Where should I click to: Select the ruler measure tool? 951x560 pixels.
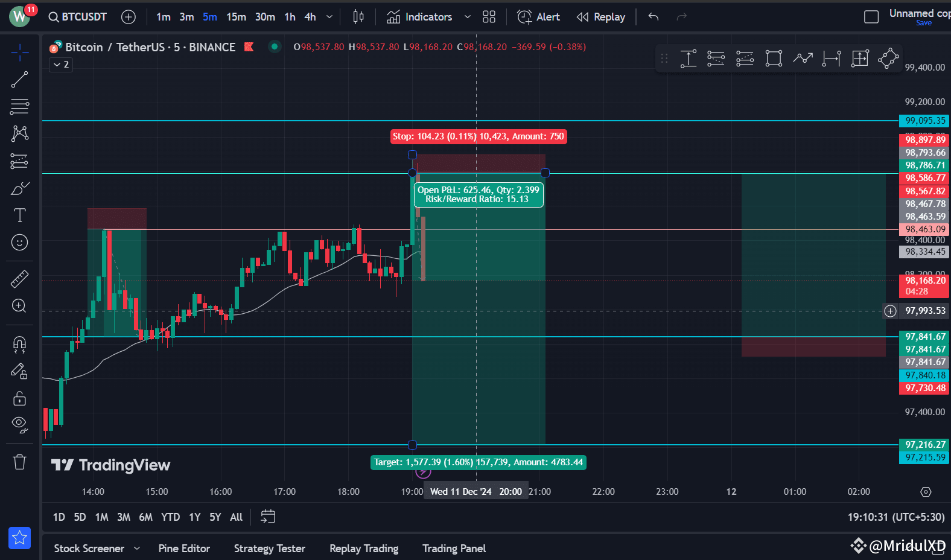[19, 279]
